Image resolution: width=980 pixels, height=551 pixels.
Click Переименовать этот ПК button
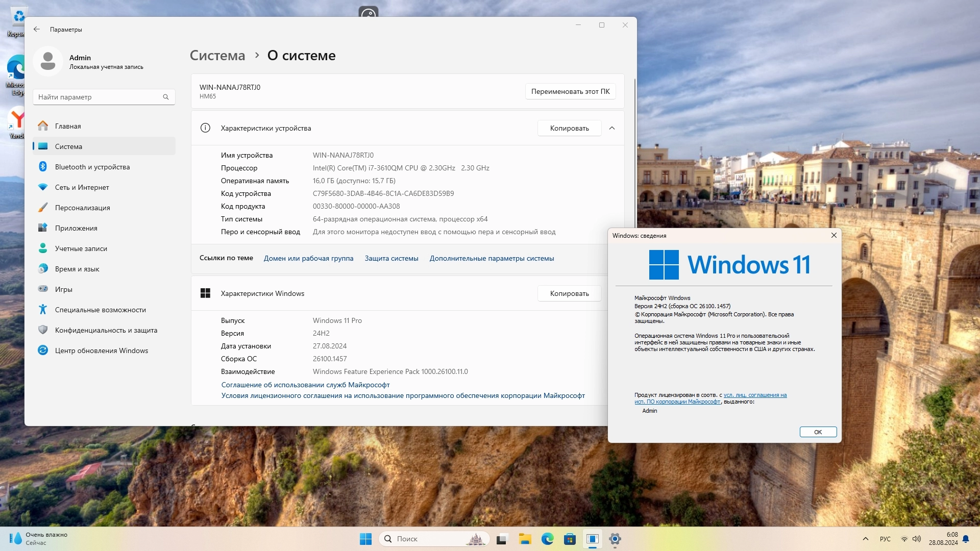click(570, 91)
